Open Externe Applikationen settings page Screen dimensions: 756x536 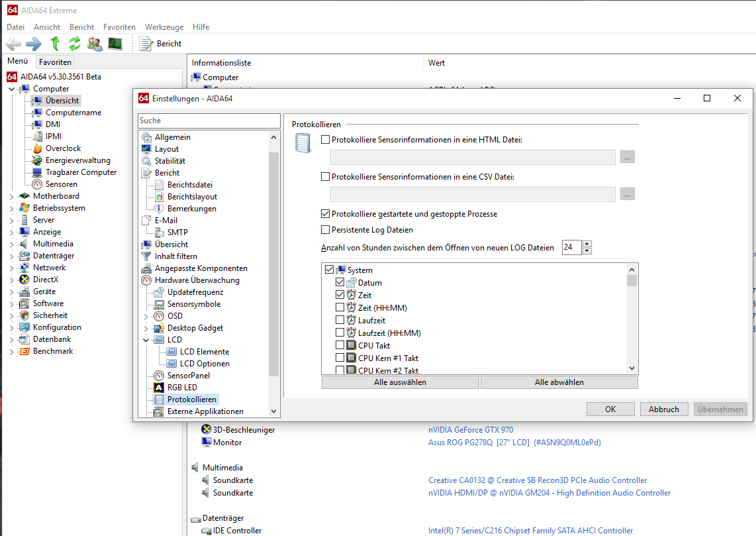(205, 411)
